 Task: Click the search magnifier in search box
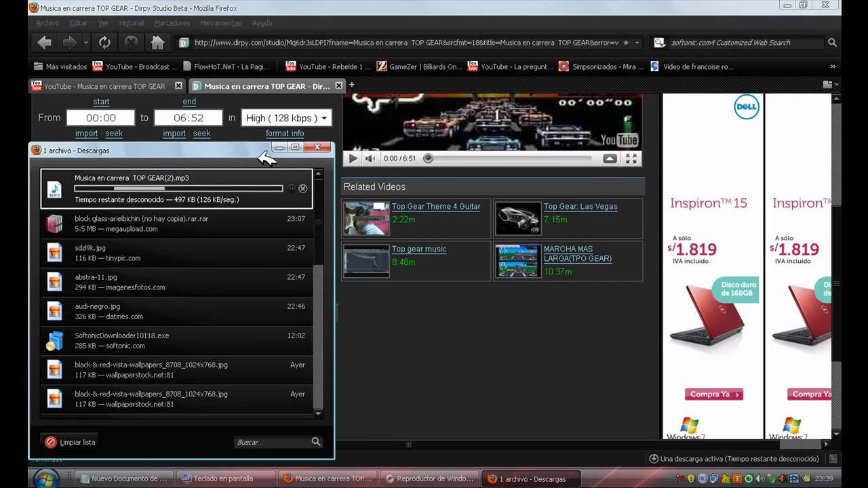click(x=832, y=43)
